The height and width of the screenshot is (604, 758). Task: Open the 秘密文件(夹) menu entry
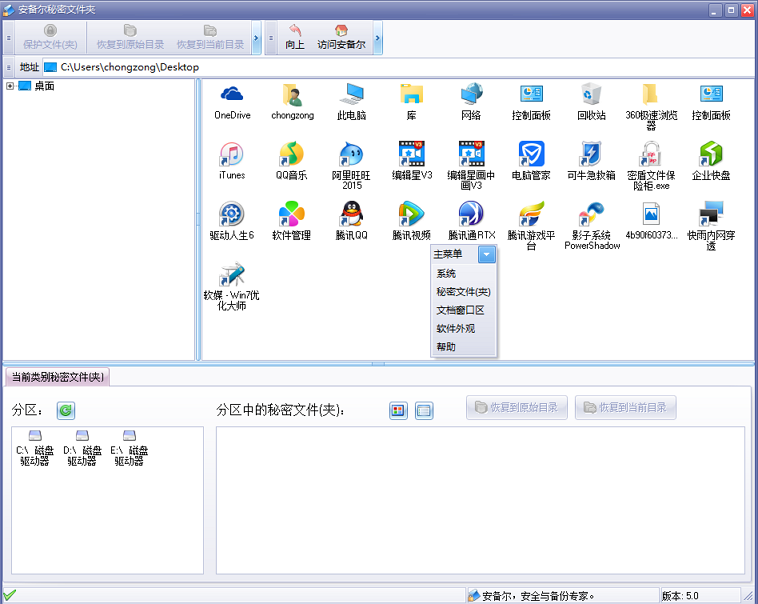[x=463, y=292]
